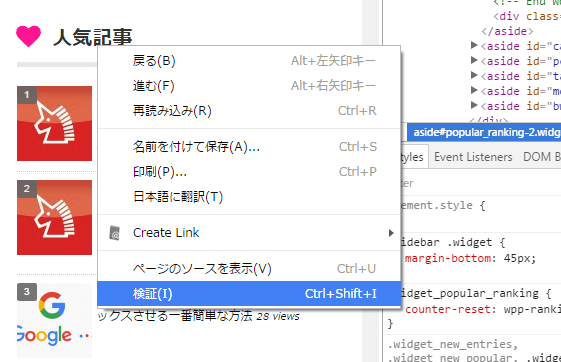This screenshot has width=561, height=362.
Task: Select 印刷(P)... in context menu
Action: point(249,172)
